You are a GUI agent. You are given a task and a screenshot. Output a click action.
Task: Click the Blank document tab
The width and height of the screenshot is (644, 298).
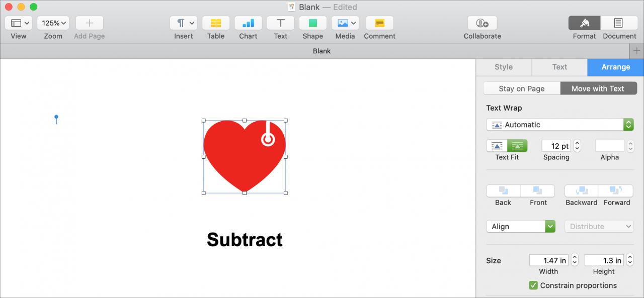(321, 51)
